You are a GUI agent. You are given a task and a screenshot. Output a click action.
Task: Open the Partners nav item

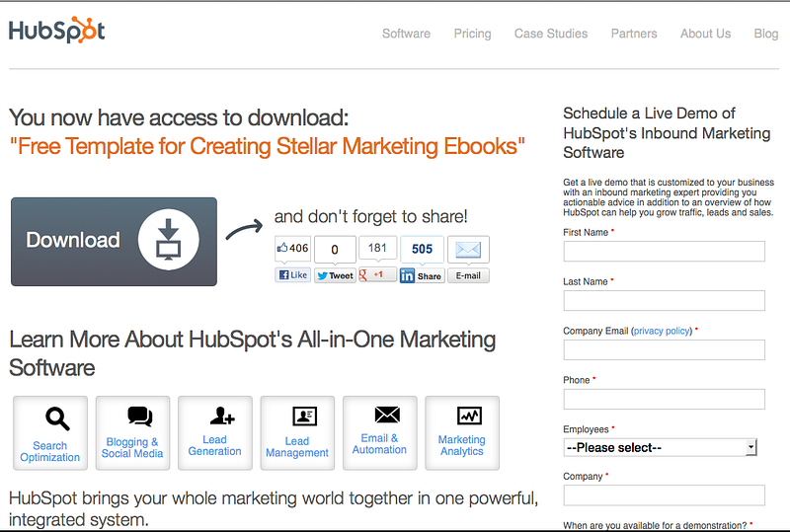634,34
